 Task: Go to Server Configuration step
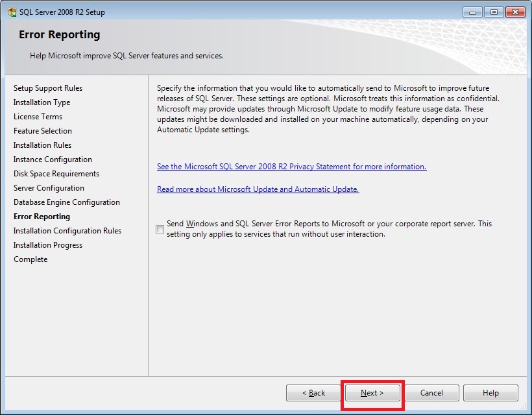[49, 188]
